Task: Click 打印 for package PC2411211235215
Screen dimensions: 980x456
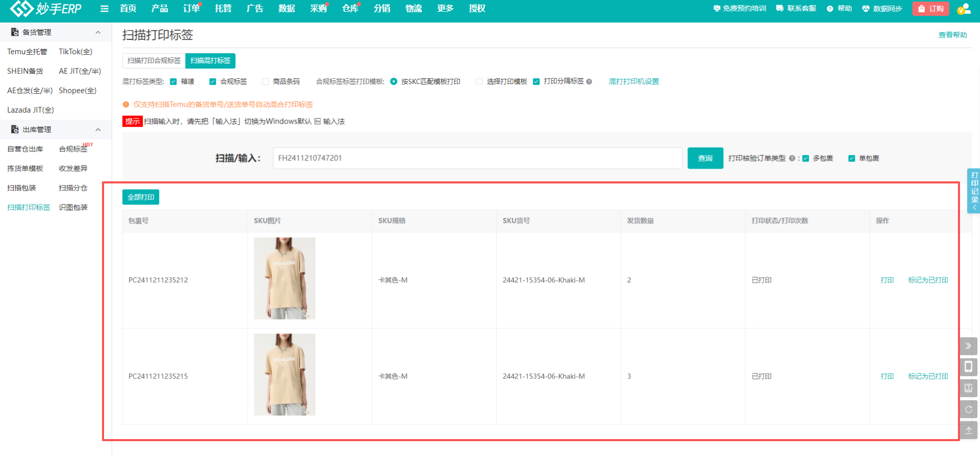Action: point(887,376)
